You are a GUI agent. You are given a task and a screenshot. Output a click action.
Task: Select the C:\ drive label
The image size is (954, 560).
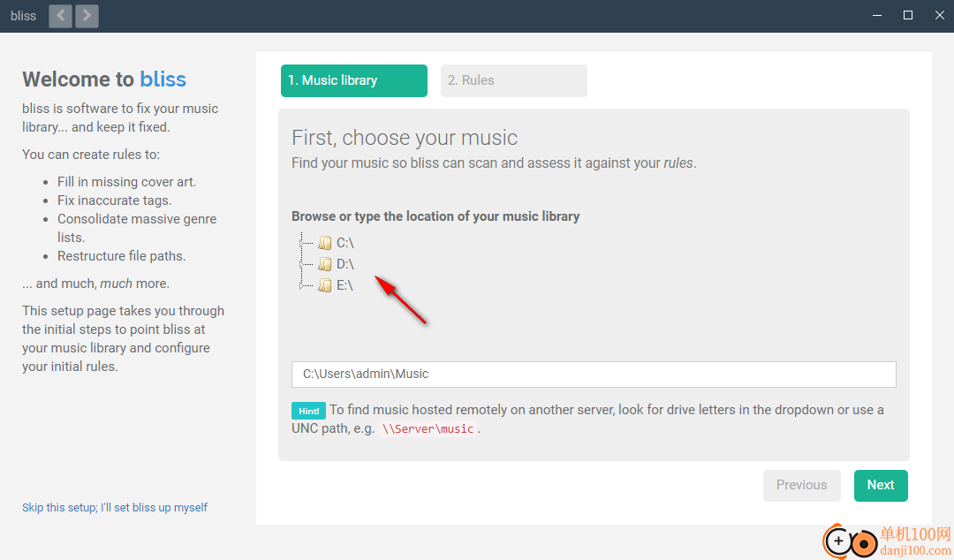point(345,243)
